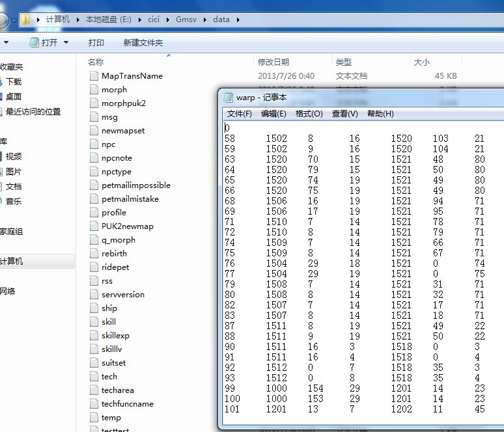Click the npc file icon
The width and height of the screenshot is (504, 432).
(94, 144)
